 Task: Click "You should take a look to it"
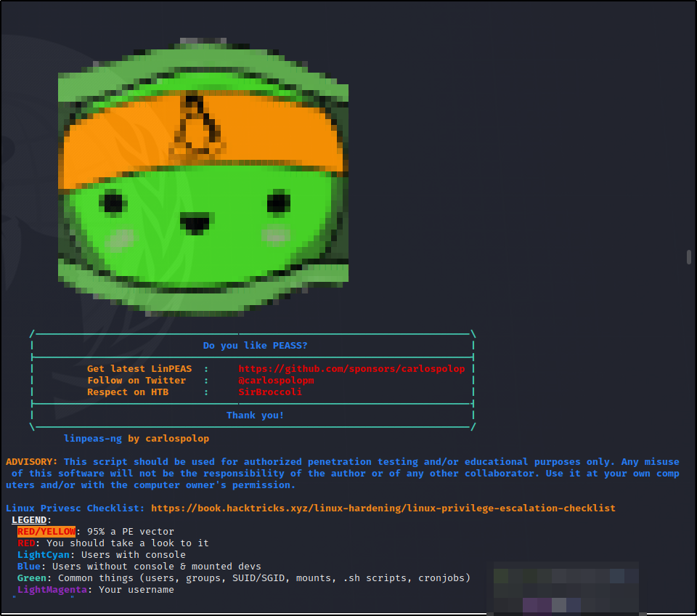[128, 543]
